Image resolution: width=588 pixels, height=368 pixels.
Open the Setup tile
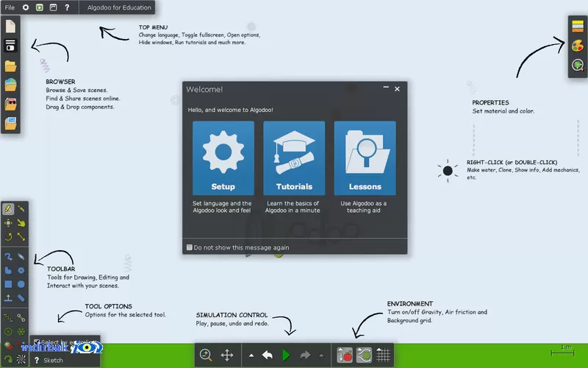(x=223, y=158)
